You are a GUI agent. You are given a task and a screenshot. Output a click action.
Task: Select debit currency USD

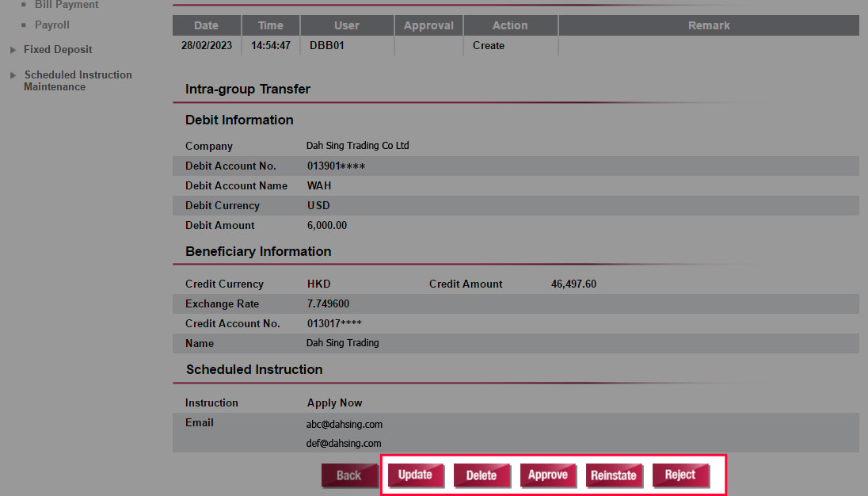(318, 205)
